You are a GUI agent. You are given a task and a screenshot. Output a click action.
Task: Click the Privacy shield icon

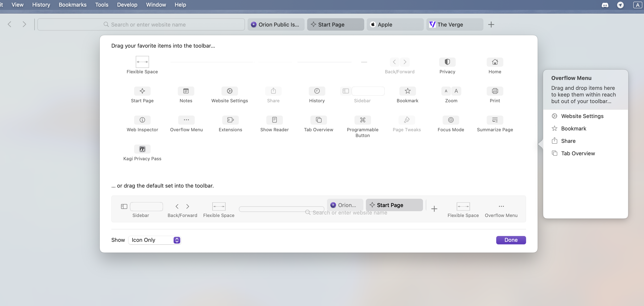coord(447,62)
